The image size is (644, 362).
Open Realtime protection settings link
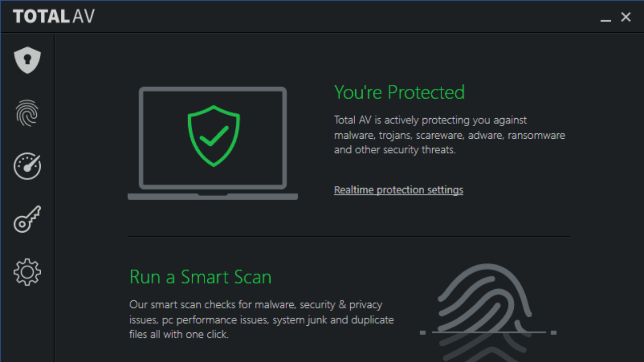pos(398,190)
